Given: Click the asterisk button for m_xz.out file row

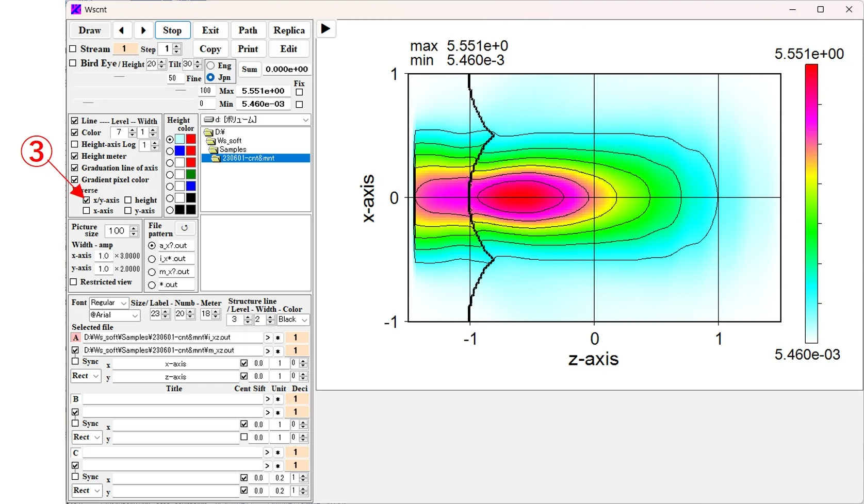Looking at the screenshot, I should (x=278, y=350).
